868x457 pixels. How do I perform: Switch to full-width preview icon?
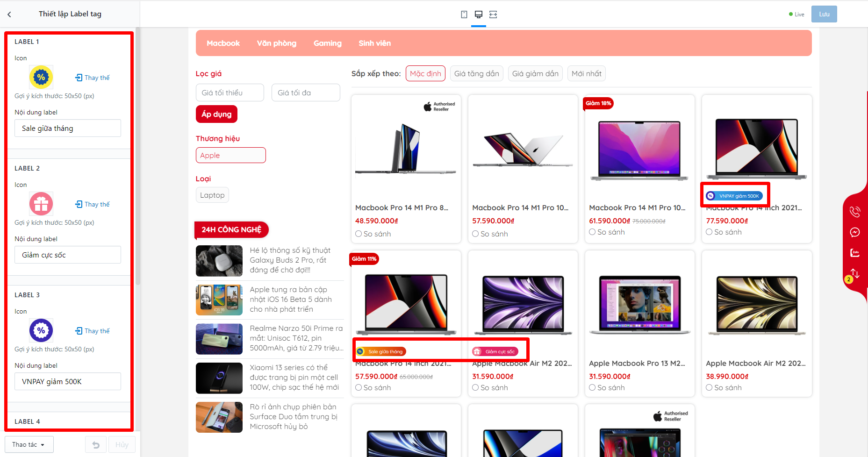(493, 14)
